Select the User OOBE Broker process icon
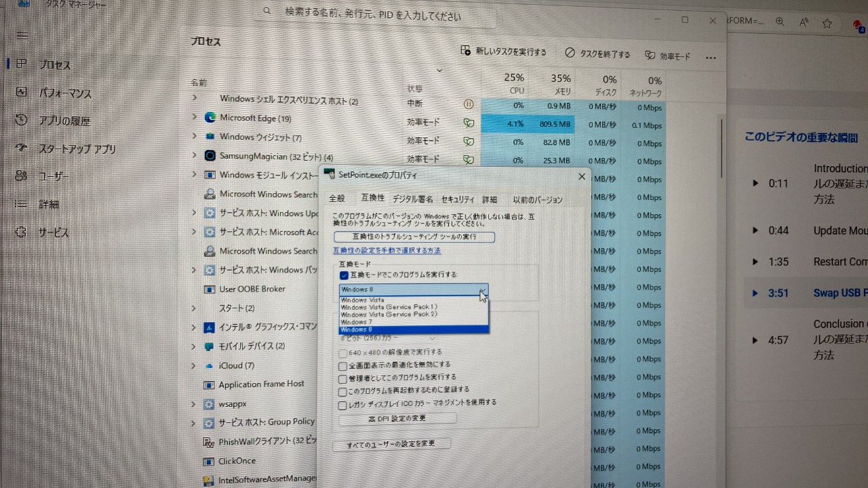 tap(210, 289)
